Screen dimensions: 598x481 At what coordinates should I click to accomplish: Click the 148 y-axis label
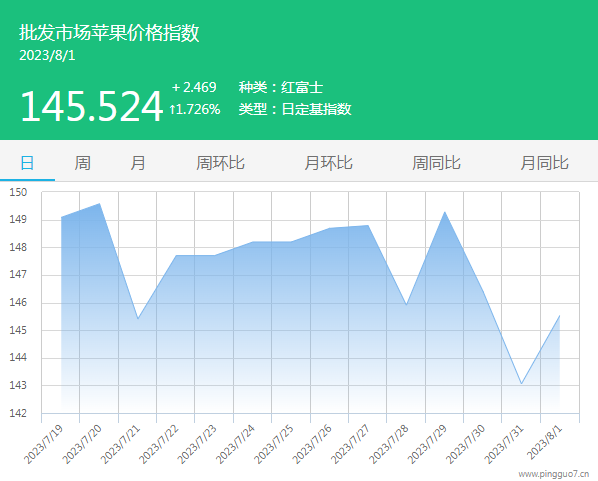18,248
